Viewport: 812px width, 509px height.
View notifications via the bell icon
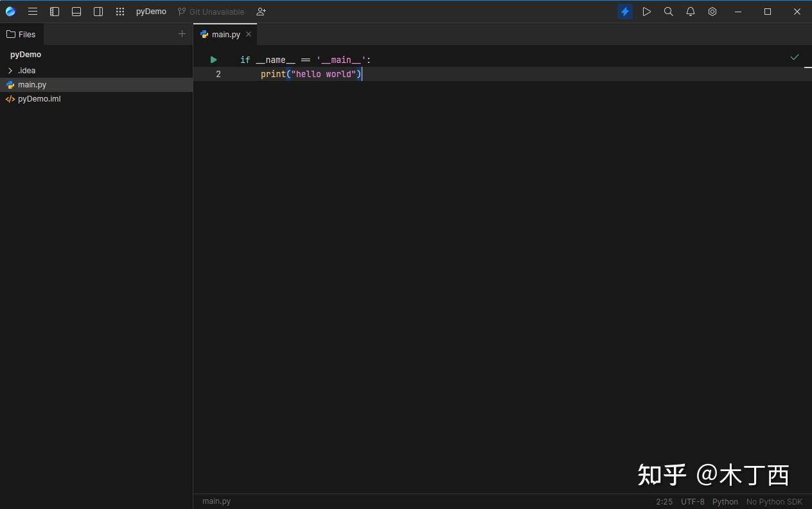pyautogui.click(x=690, y=11)
